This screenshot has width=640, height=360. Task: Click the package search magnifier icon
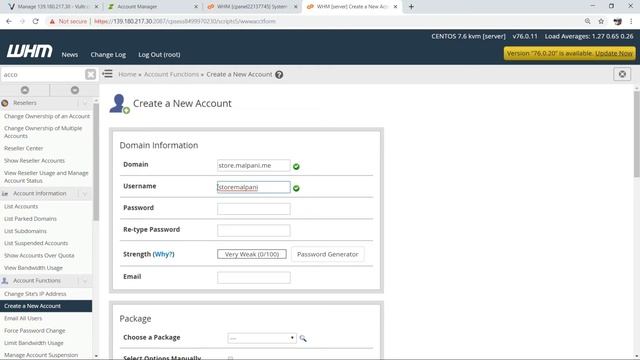[x=303, y=338]
